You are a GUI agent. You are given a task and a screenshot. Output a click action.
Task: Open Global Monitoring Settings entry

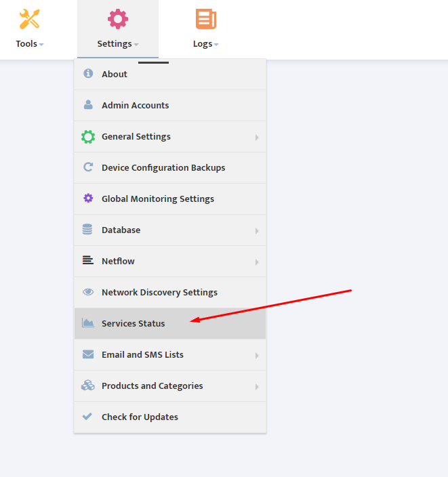point(170,199)
